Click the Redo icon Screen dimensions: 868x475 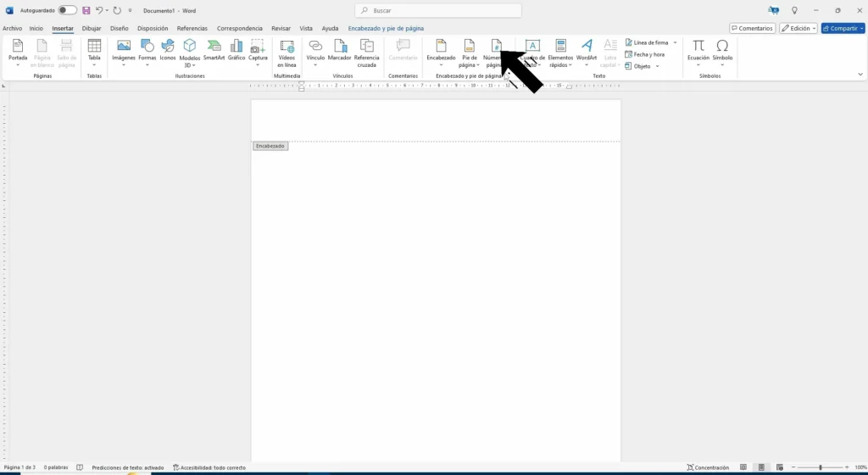tap(117, 10)
